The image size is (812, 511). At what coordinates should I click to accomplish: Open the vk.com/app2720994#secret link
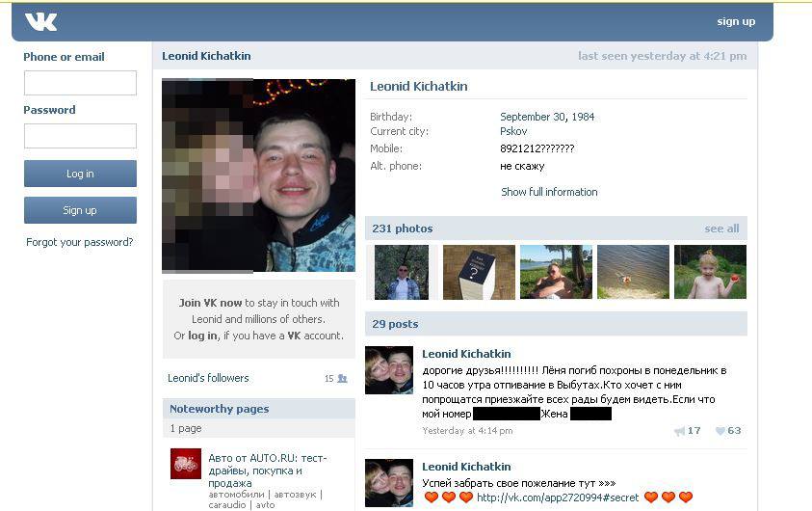tap(557, 498)
